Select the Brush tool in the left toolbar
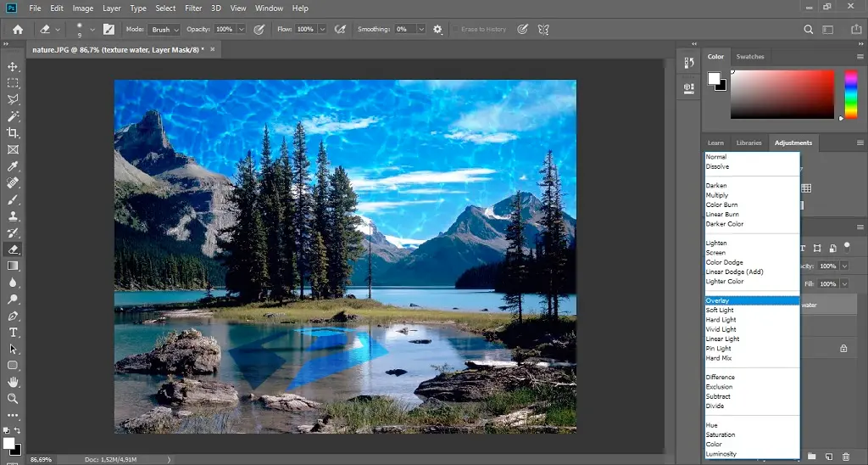Viewport: 868px width, 465px height. pos(13,199)
